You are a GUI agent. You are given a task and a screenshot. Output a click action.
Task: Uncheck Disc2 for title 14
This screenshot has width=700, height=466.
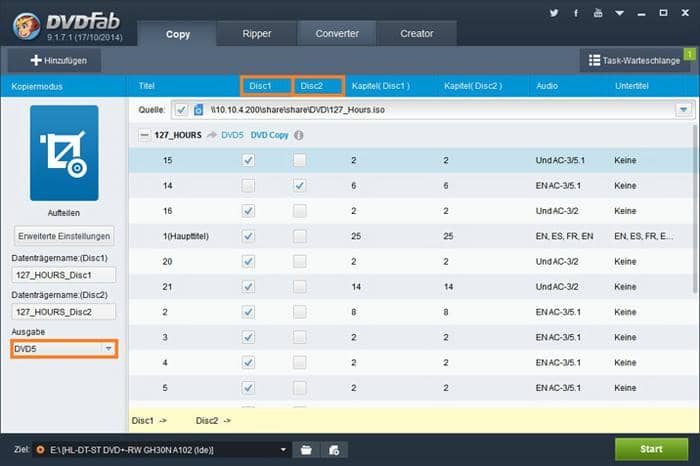[x=300, y=185]
